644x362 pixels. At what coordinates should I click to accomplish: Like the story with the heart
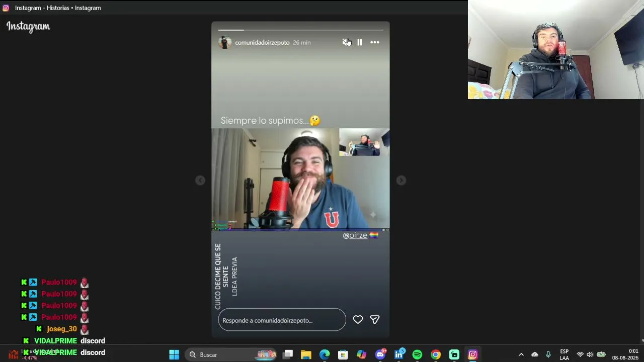(358, 320)
